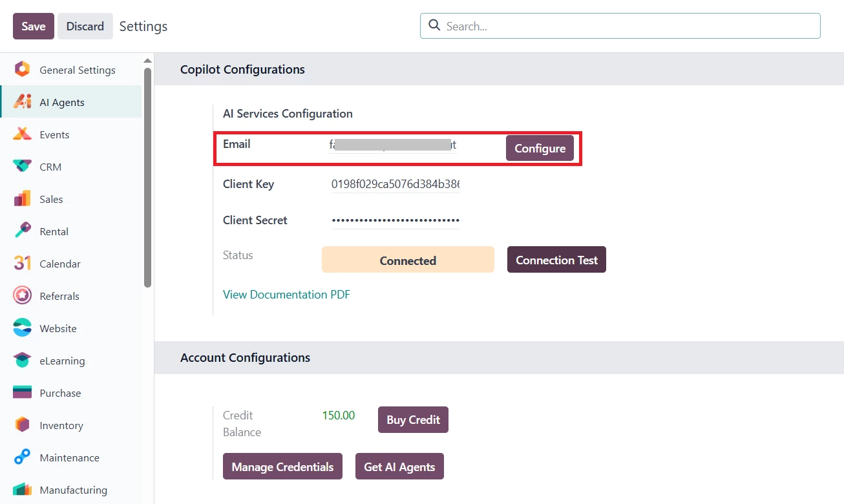Select the Calendar 31 icon
Image resolution: width=844 pixels, height=504 pixels.
(22, 264)
